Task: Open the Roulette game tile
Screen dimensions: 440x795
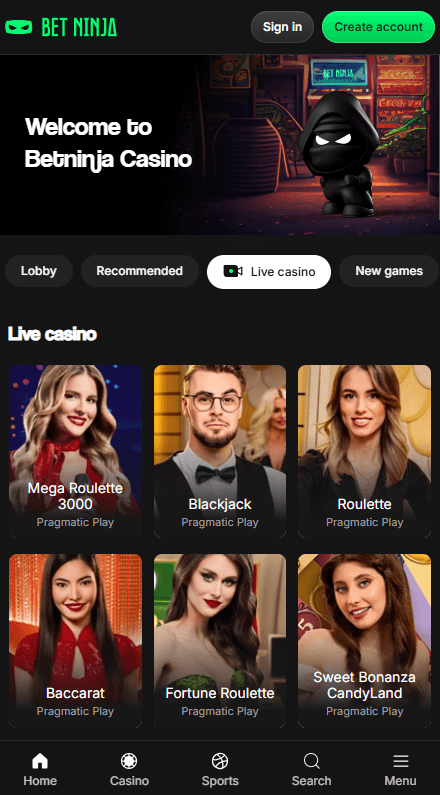Action: (364, 451)
